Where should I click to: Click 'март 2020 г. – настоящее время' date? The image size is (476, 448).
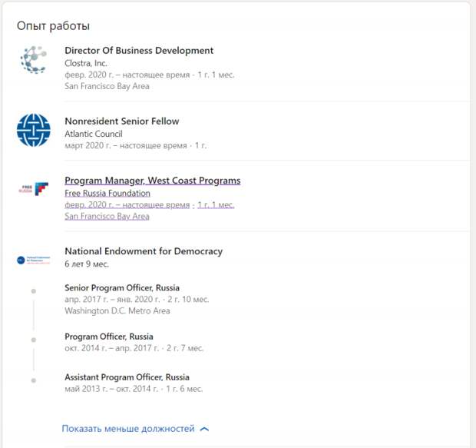coord(126,145)
